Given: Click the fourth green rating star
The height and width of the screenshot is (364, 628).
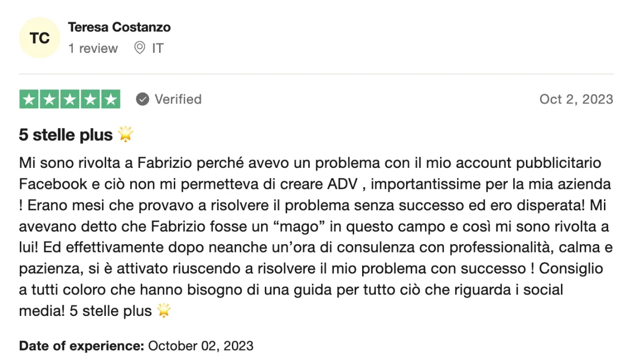Looking at the screenshot, I should (x=90, y=99).
